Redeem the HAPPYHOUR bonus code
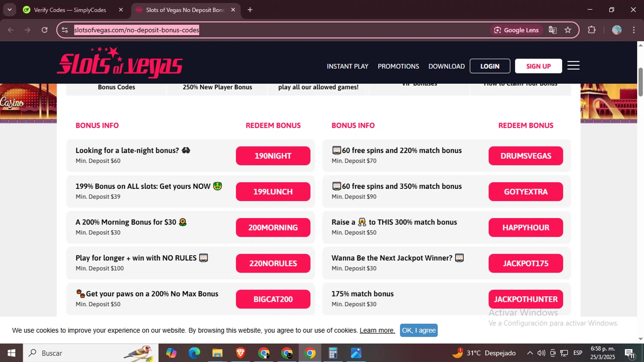Screen dimensions: 644x362 (526, 228)
